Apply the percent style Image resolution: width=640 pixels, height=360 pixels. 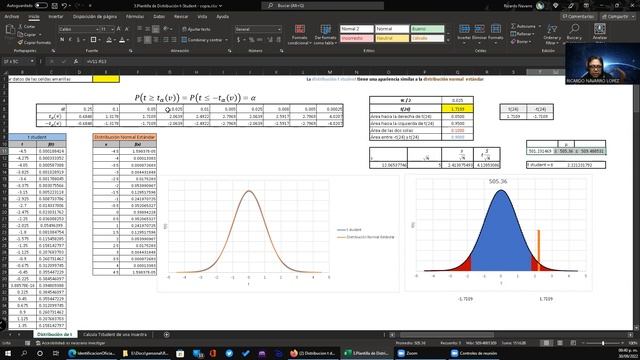tap(251, 40)
